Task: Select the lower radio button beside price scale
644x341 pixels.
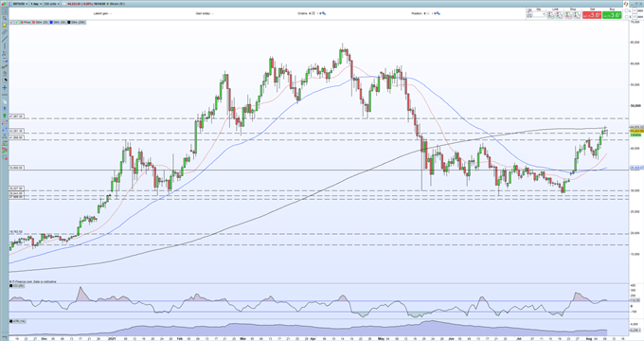Action: tap(626, 17)
